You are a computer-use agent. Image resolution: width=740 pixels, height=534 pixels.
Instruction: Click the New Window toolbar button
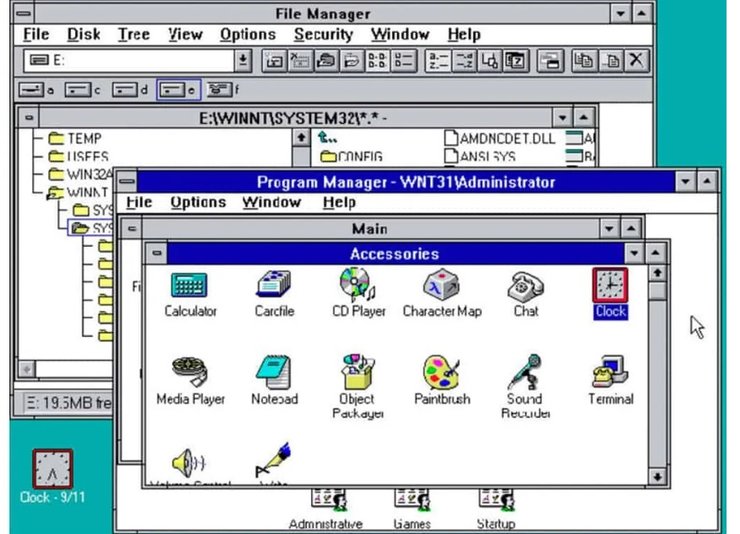(550, 61)
